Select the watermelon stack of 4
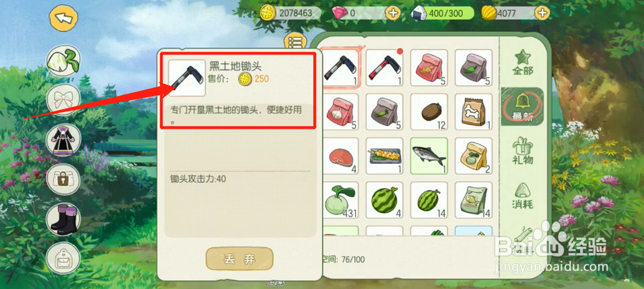 point(384,200)
